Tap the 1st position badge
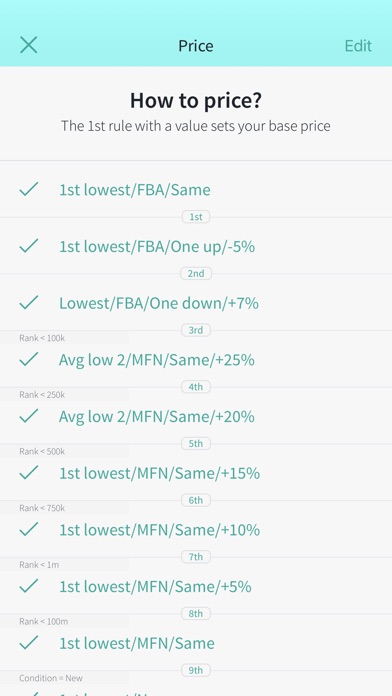This screenshot has width=392, height=696. 196,217
